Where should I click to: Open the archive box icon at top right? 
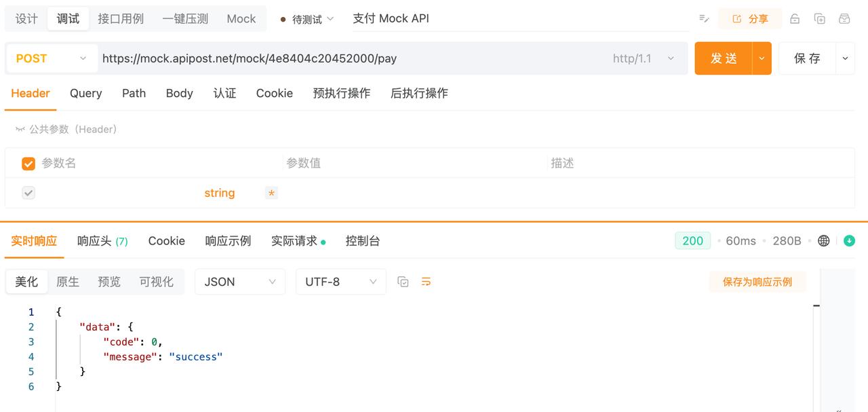tap(844, 19)
